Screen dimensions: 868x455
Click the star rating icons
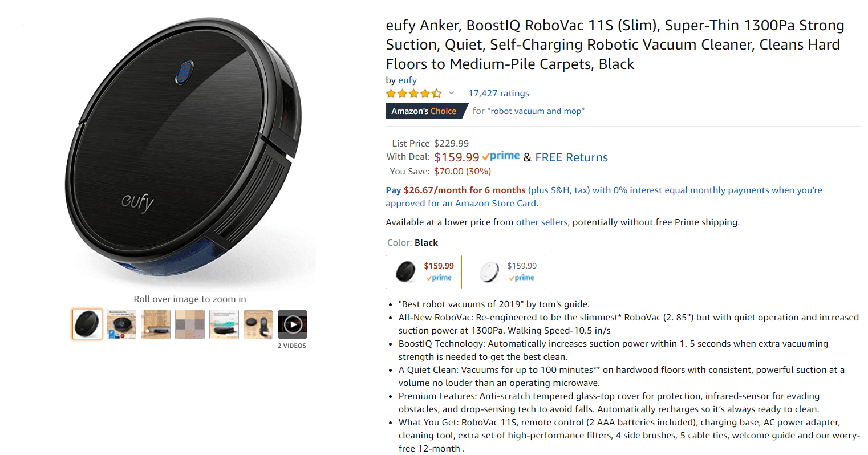point(413,94)
